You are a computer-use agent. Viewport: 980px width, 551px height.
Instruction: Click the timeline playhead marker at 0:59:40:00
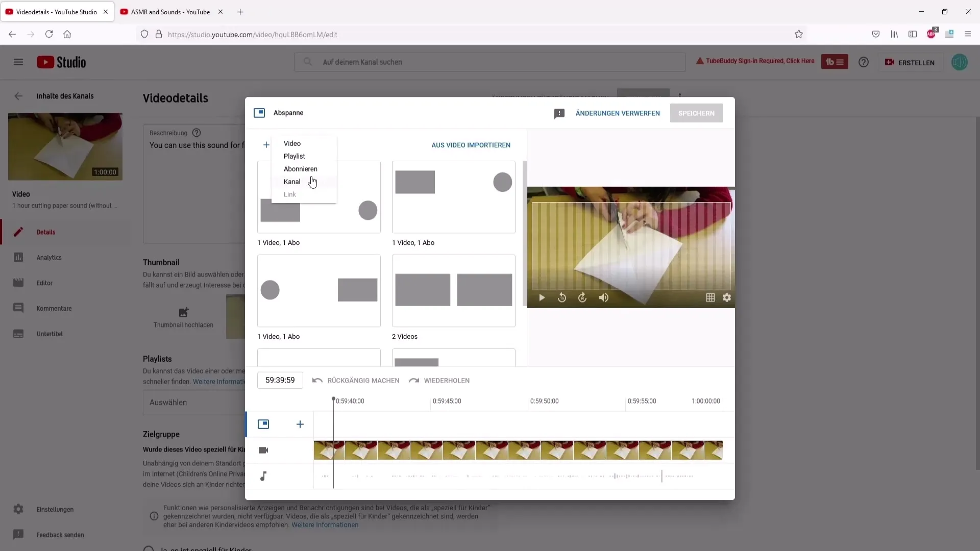click(333, 399)
